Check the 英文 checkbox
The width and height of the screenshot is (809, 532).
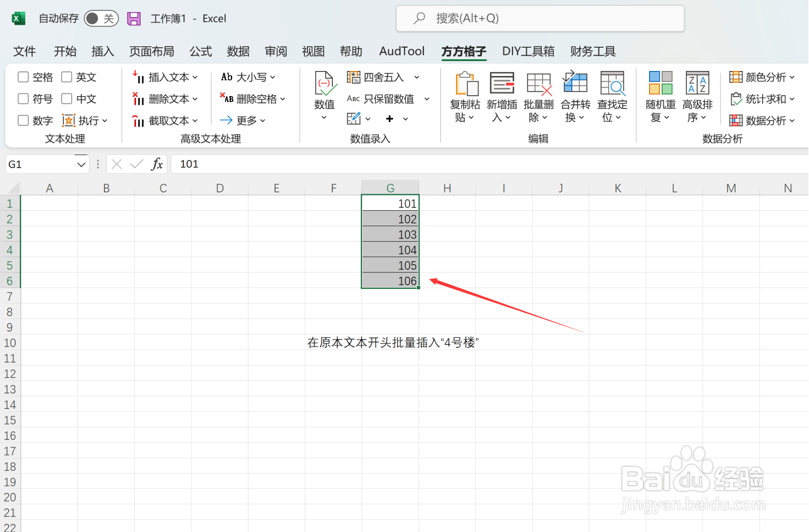[x=67, y=77]
